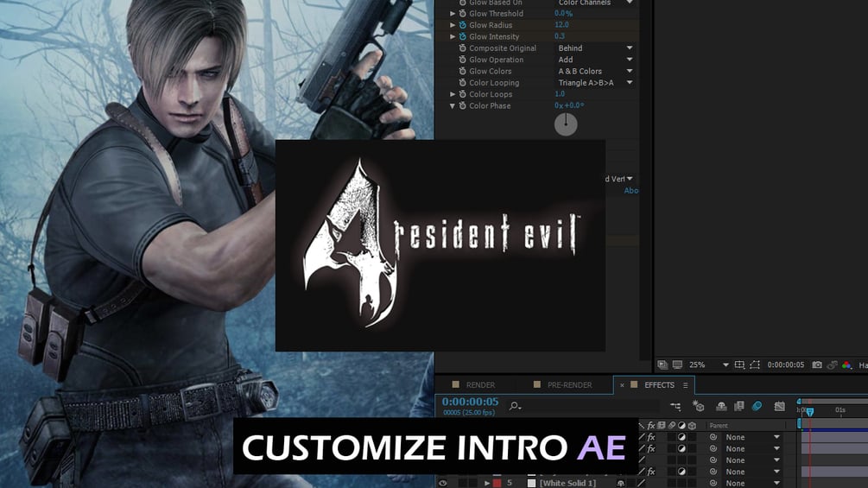Toggle the blue motion blur composition switch
This screenshot has height=488, width=868.
click(x=757, y=407)
